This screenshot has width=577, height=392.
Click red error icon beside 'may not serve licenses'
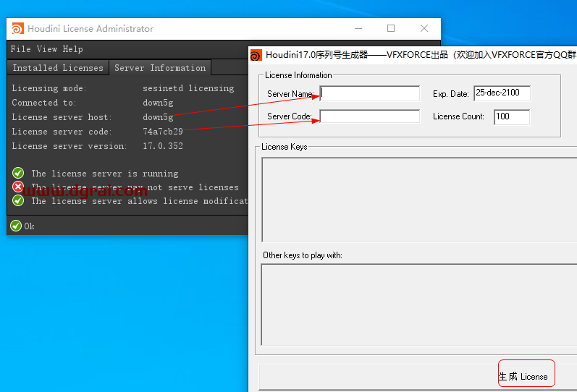pos(18,187)
